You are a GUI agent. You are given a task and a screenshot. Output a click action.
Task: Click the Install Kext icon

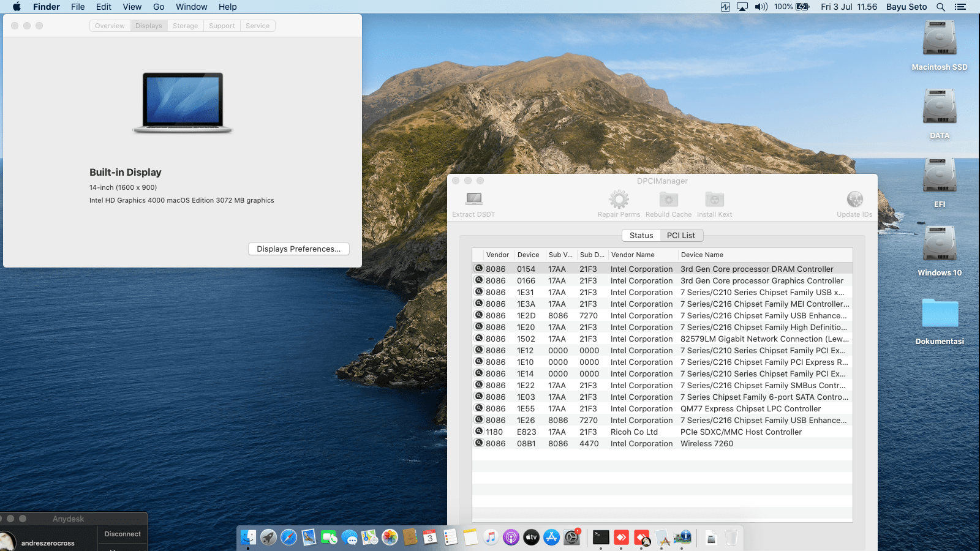pos(714,199)
